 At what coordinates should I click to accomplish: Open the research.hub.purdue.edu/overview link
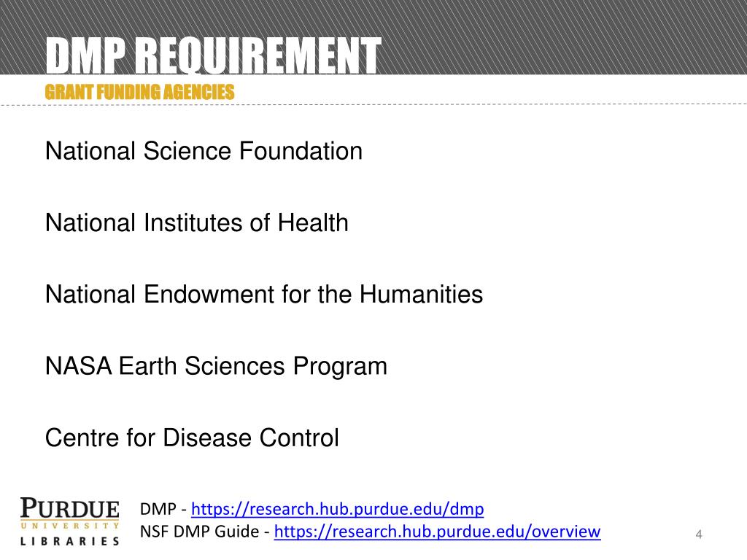(438, 532)
